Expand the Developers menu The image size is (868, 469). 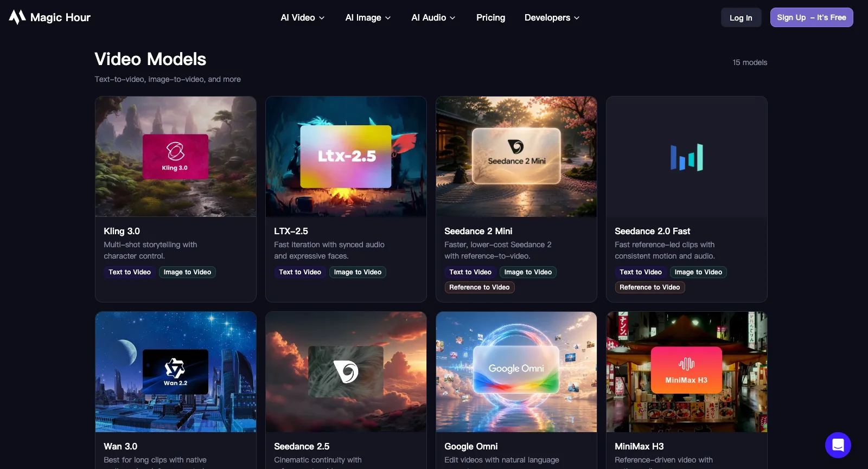pyautogui.click(x=552, y=18)
